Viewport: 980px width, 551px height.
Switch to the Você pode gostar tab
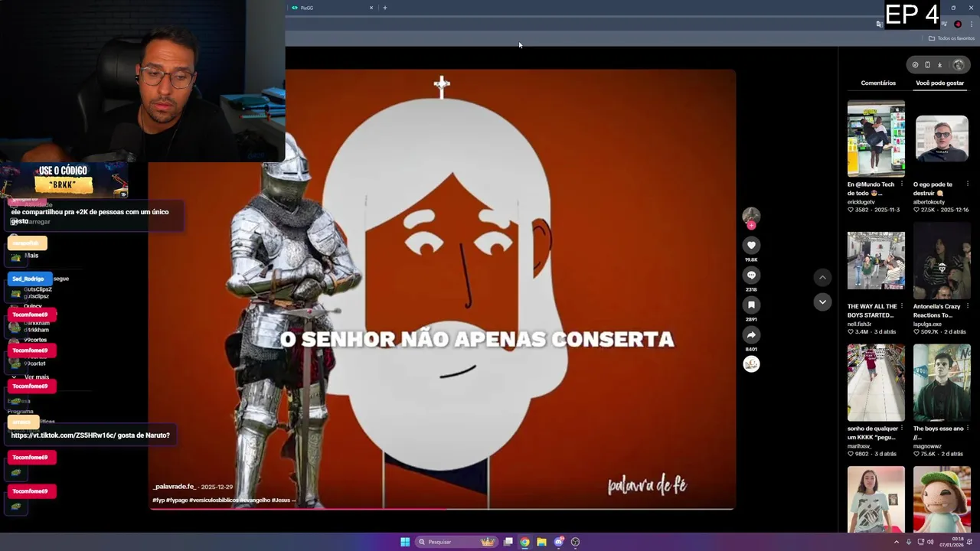[939, 83]
